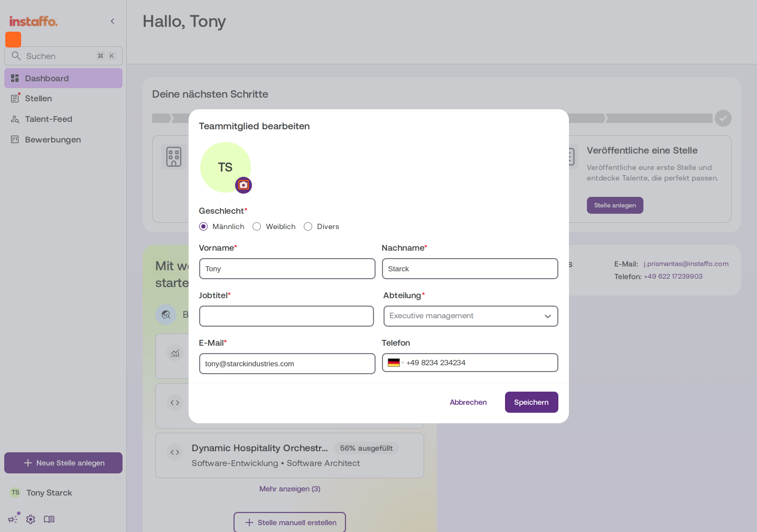Open the Tony Starck profile in sidebar

click(x=63, y=492)
